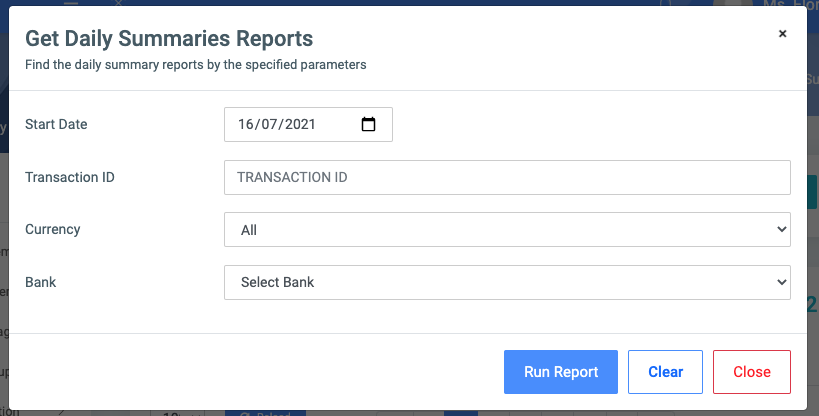Image resolution: width=819 pixels, height=416 pixels.
Task: Open the Currency dropdown showing All
Action: 507,229
